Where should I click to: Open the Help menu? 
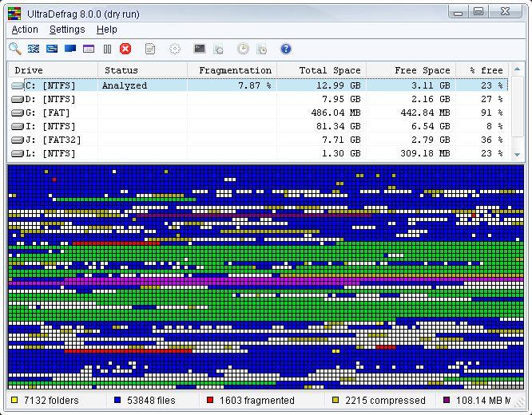(106, 30)
